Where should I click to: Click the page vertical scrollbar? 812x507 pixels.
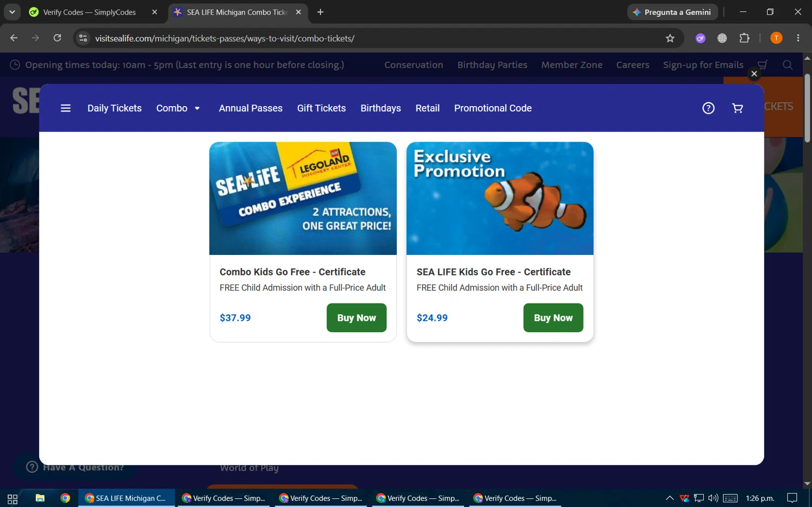coord(807,108)
